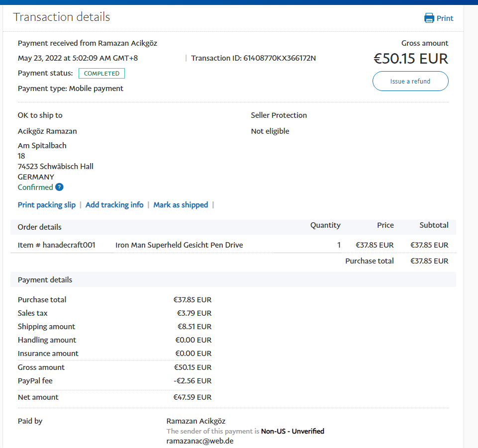Click the COMPLETED payment status badge
The width and height of the screenshot is (478, 448).
click(101, 74)
